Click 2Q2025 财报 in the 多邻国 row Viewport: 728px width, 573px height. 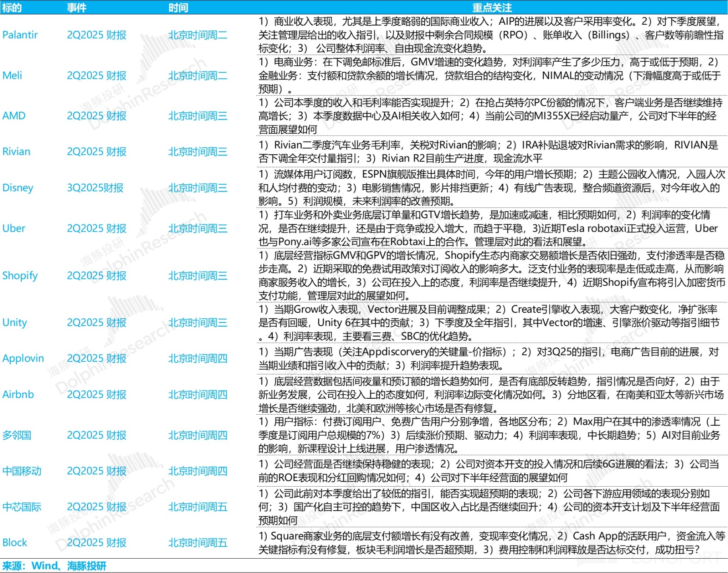click(97, 435)
